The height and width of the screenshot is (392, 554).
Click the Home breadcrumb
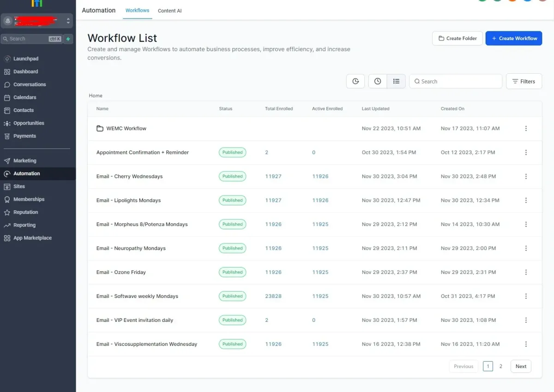(x=96, y=95)
